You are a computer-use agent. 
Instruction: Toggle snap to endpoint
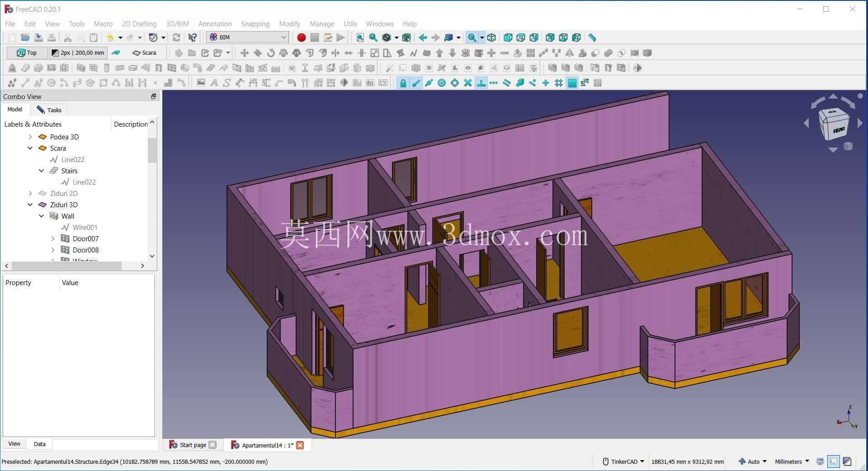pos(416,83)
